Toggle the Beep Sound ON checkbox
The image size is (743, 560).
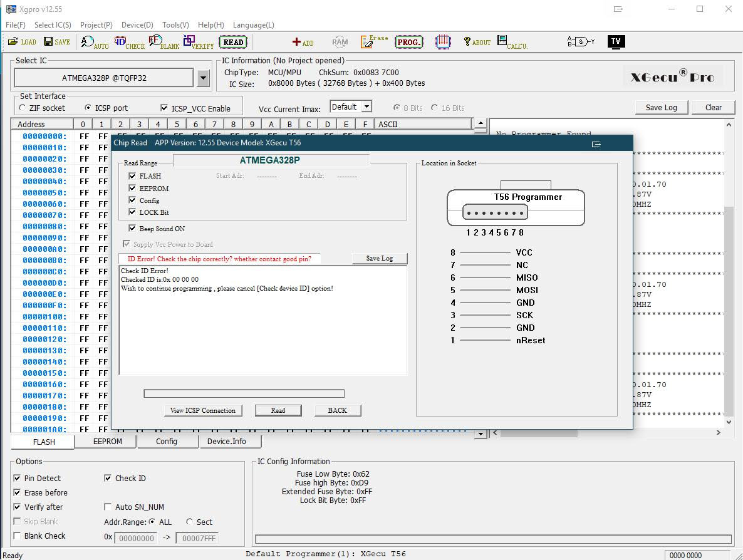tap(132, 229)
